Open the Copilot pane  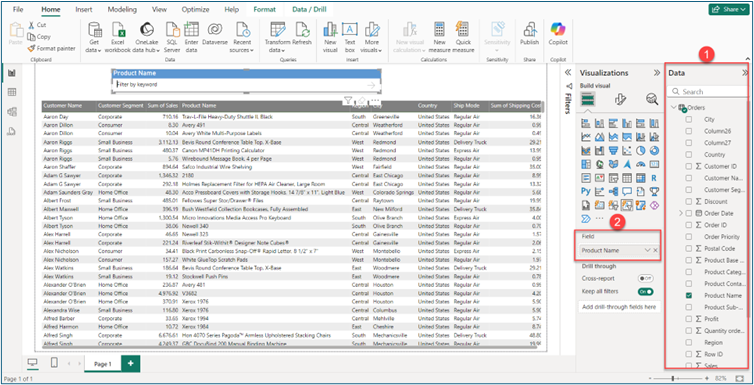558,34
